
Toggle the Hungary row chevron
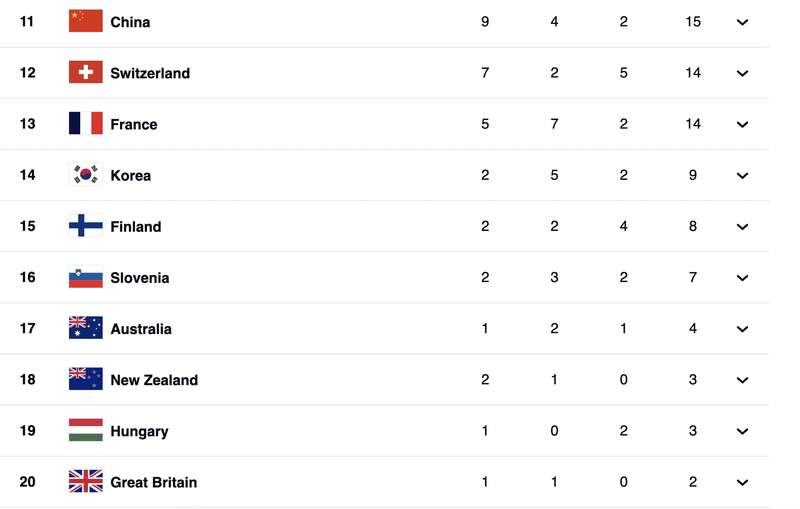pyautogui.click(x=742, y=431)
